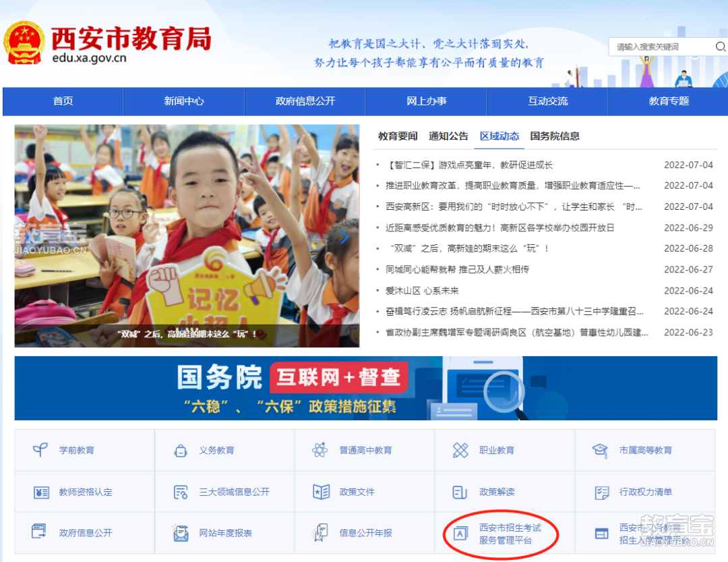This screenshot has width=728, height=562.
Task: Open the 国务院 互联网+督查 banner
Action: [366, 388]
